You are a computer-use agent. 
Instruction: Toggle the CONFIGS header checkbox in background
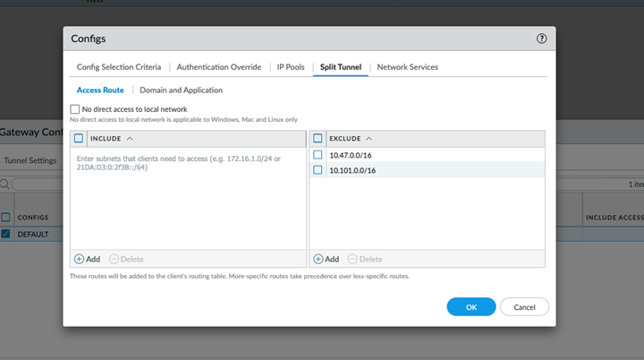(x=5, y=217)
